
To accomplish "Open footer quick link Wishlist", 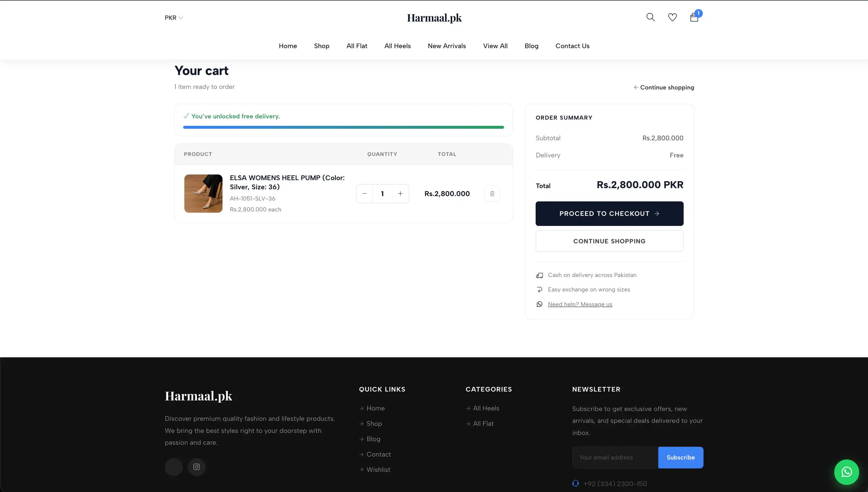I will point(378,470).
